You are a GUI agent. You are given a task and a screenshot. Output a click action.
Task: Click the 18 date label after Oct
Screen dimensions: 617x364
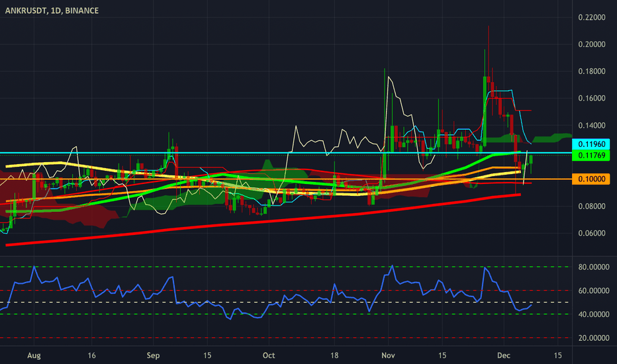[x=334, y=356]
